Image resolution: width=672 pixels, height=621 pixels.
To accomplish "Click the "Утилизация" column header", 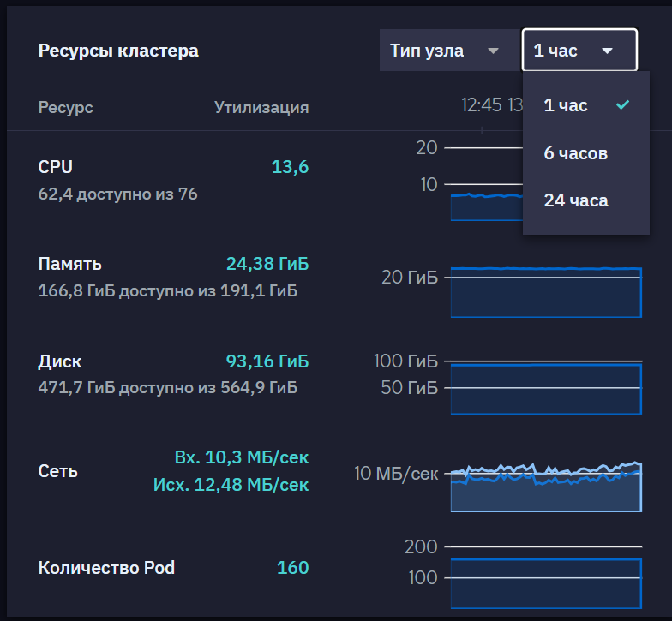I will 261,107.
